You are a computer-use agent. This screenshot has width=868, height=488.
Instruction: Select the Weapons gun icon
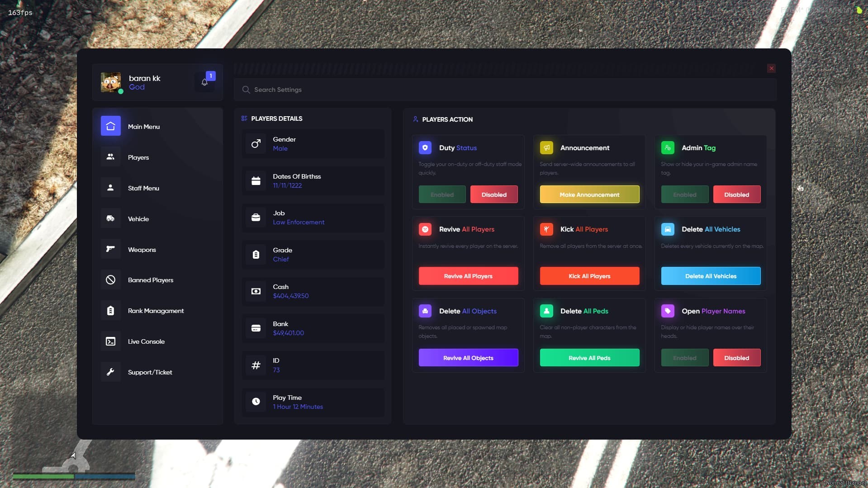(110, 249)
